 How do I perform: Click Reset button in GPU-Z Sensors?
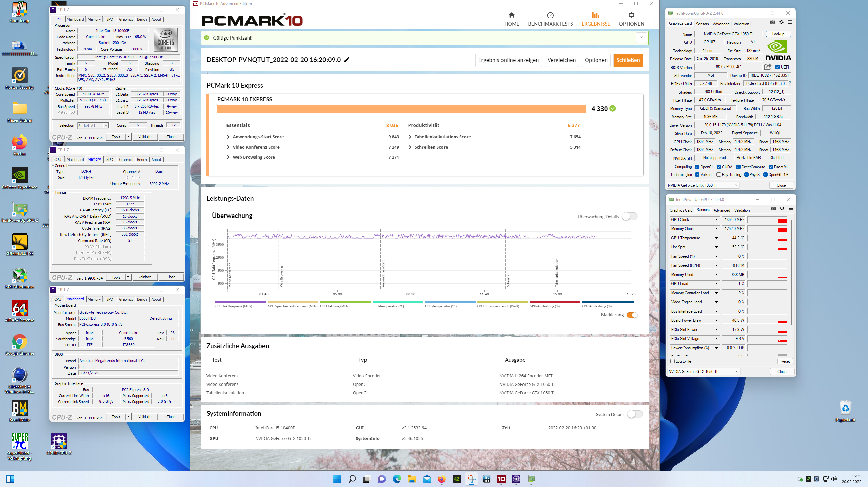[785, 361]
